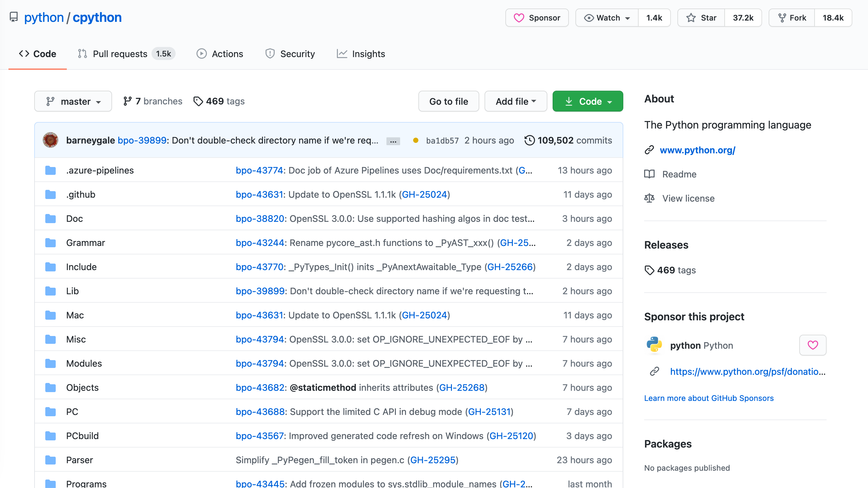Open the green Code download dropdown
The height and width of the screenshot is (488, 868).
coord(587,101)
